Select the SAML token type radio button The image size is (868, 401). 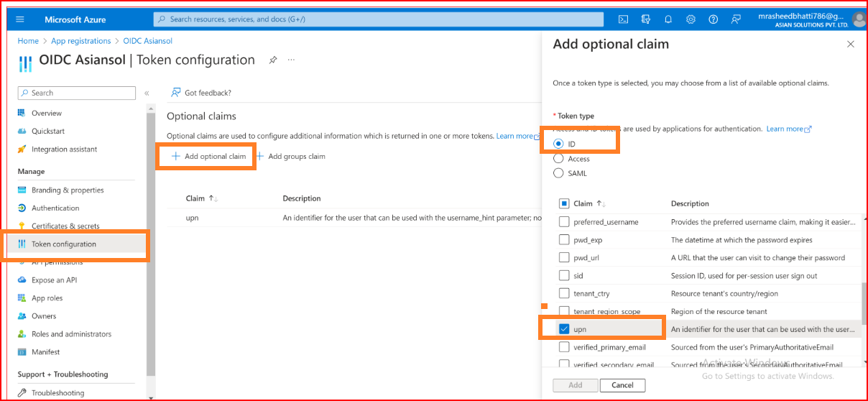pyautogui.click(x=558, y=173)
